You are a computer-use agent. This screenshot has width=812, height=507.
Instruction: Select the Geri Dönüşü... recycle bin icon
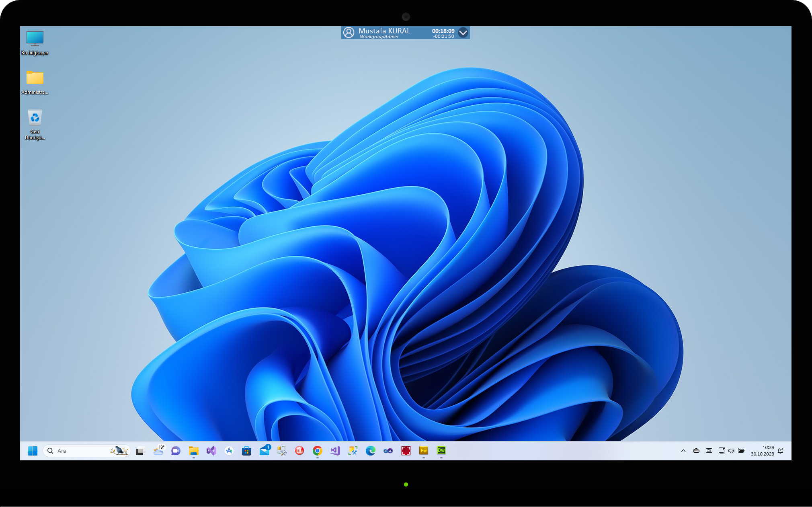point(35,125)
